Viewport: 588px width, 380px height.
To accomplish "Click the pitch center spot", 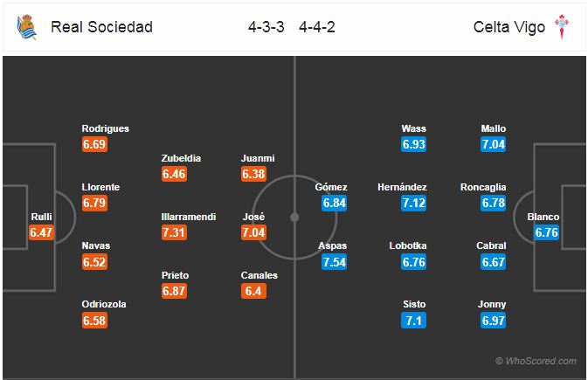I will pos(294,218).
